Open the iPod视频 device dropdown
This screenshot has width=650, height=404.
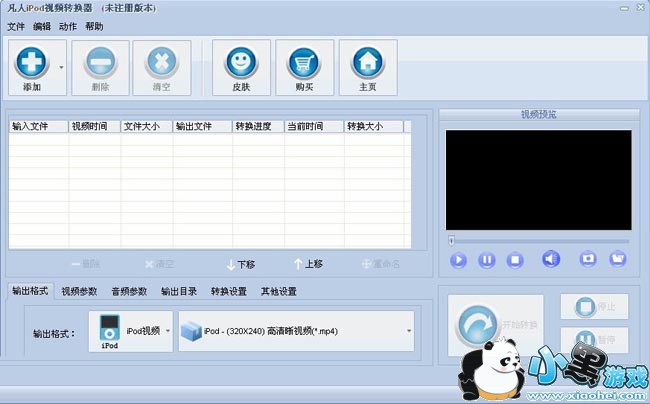pos(131,331)
